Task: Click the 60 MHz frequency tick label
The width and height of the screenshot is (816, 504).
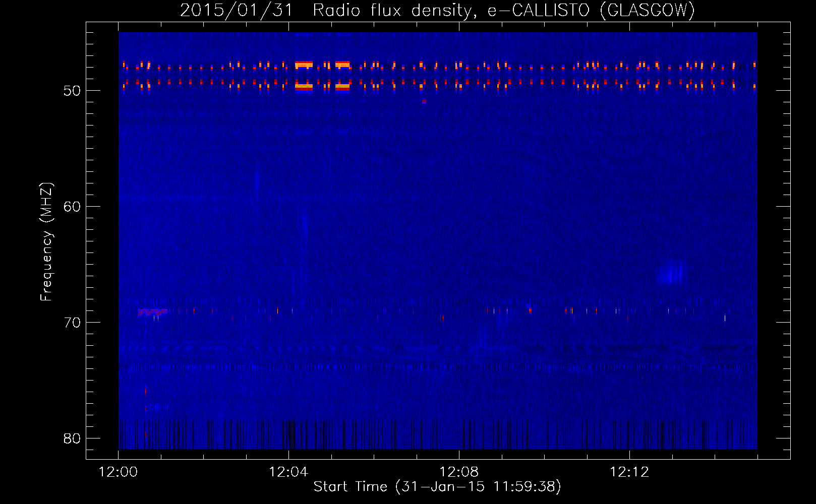Action: (72, 207)
